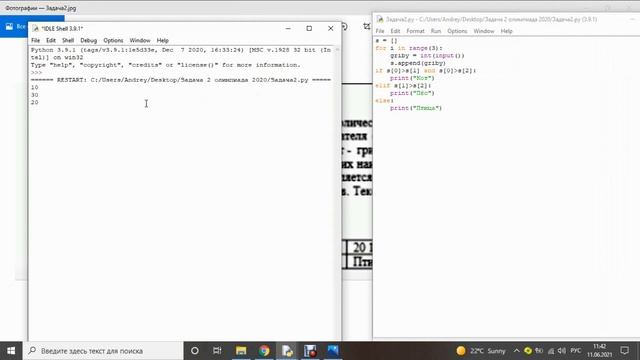Switch to Python IDLE taskbar icon
640x360 pixels.
coord(287,351)
